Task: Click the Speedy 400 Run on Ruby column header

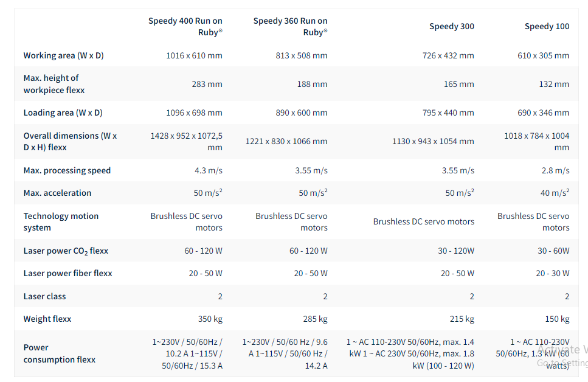Action: tap(185, 27)
